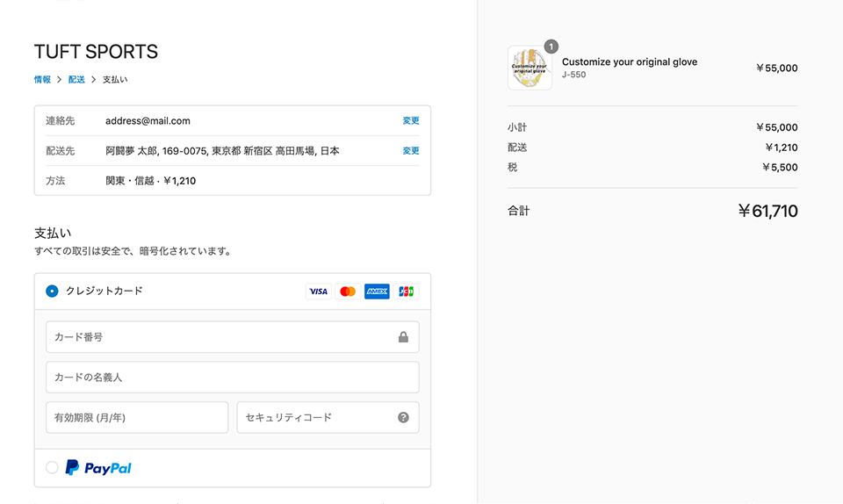The width and height of the screenshot is (843, 504).
Task: Open TUFT SPORTS store title
Action: 97,52
